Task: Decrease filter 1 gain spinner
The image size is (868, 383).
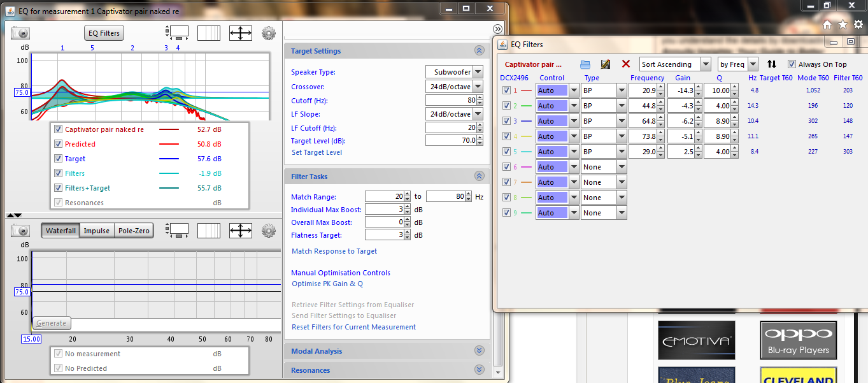Action: 699,94
